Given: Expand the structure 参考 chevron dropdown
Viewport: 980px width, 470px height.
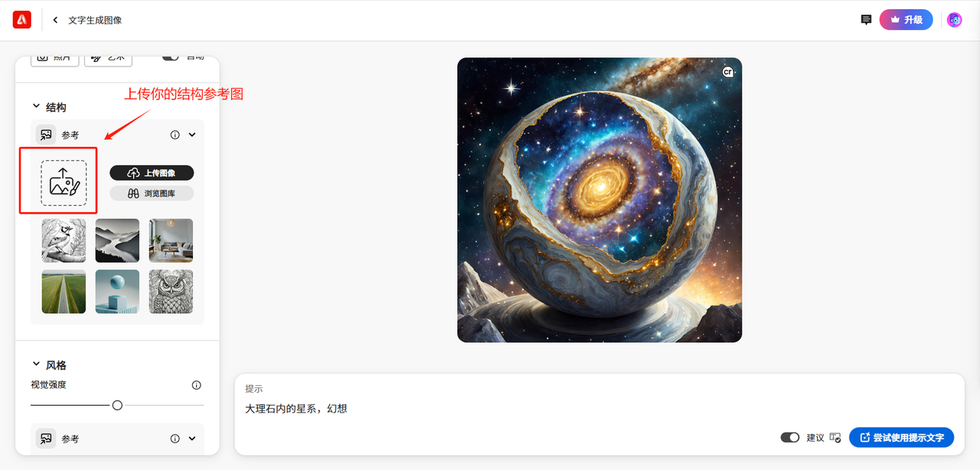Looking at the screenshot, I should click(192, 135).
